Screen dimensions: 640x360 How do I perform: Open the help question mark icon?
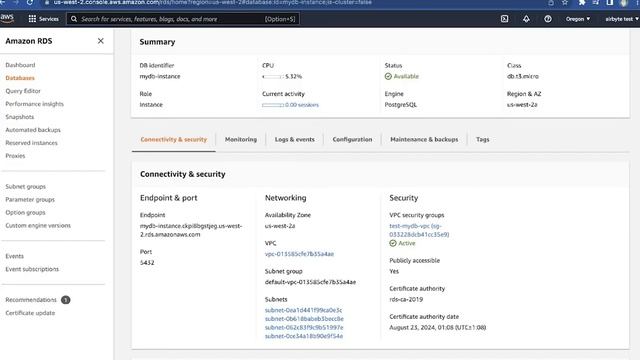[548, 19]
